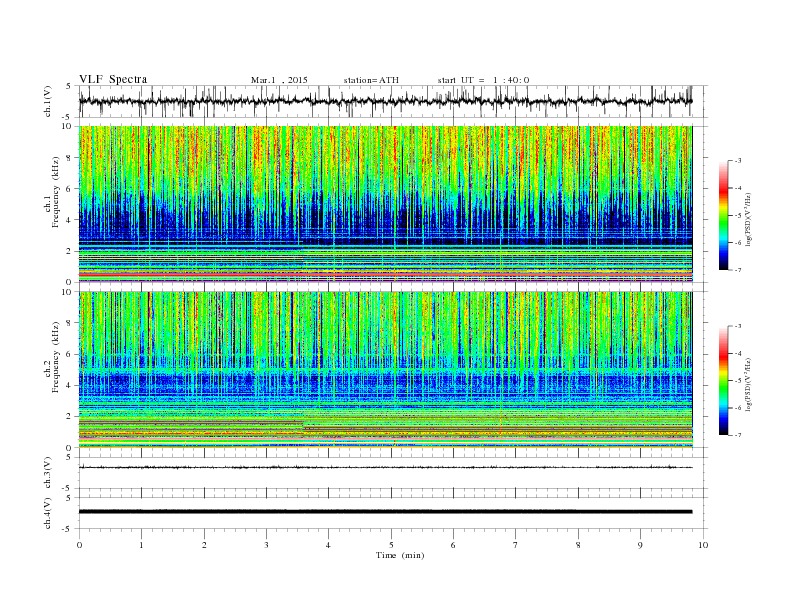Click the ch.2 spectrogram color scale bar
Viewport: 792px width, 612px height.
pyautogui.click(x=723, y=380)
